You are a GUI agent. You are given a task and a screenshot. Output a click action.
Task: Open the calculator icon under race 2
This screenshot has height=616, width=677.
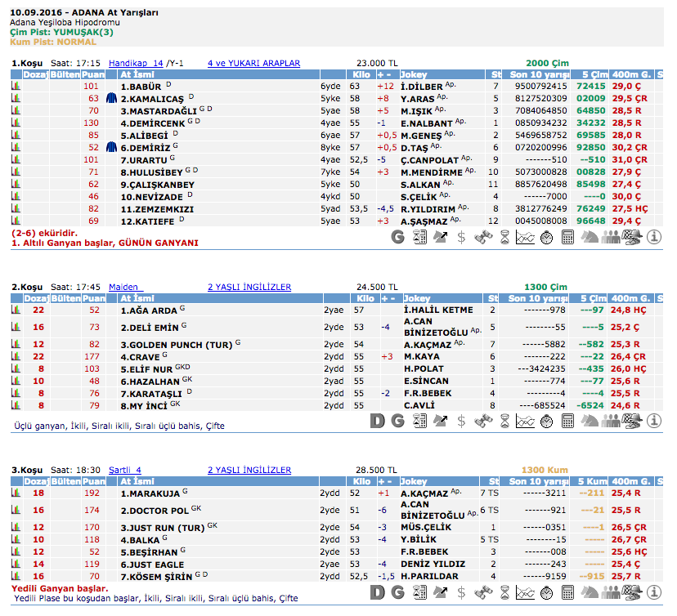pyautogui.click(x=568, y=421)
